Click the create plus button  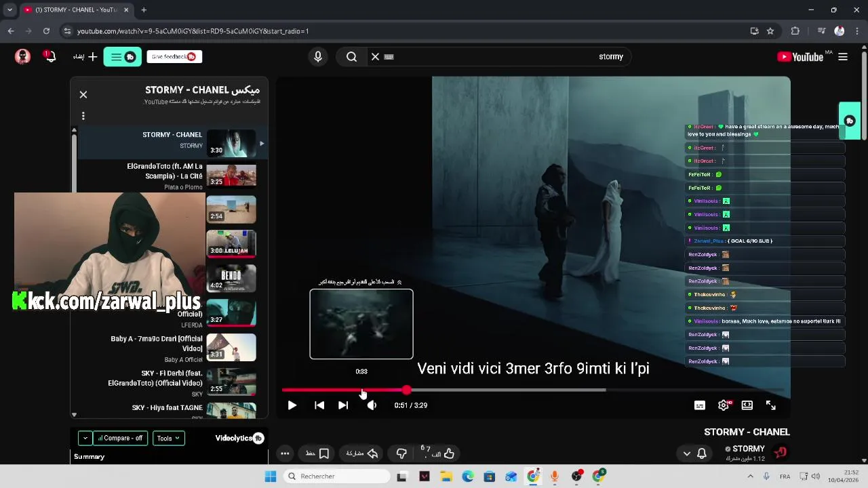[85, 57]
